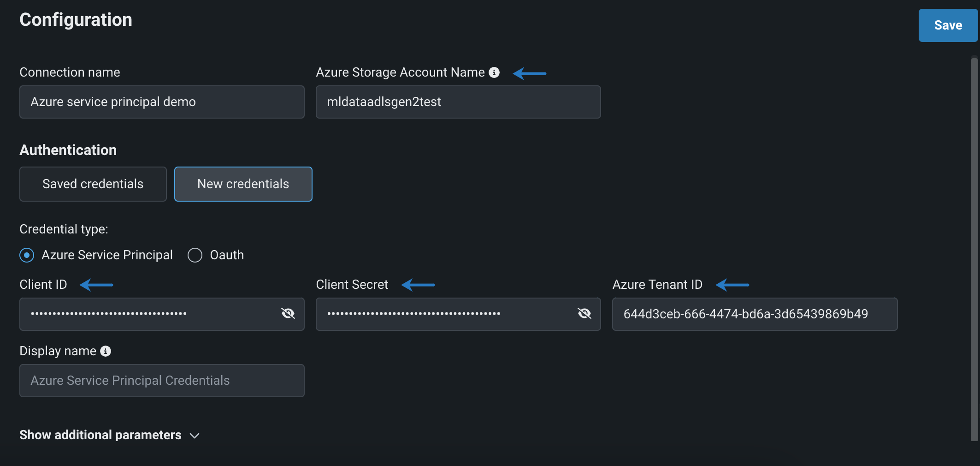Click the Display name info icon
The width and height of the screenshot is (980, 466).
(106, 351)
